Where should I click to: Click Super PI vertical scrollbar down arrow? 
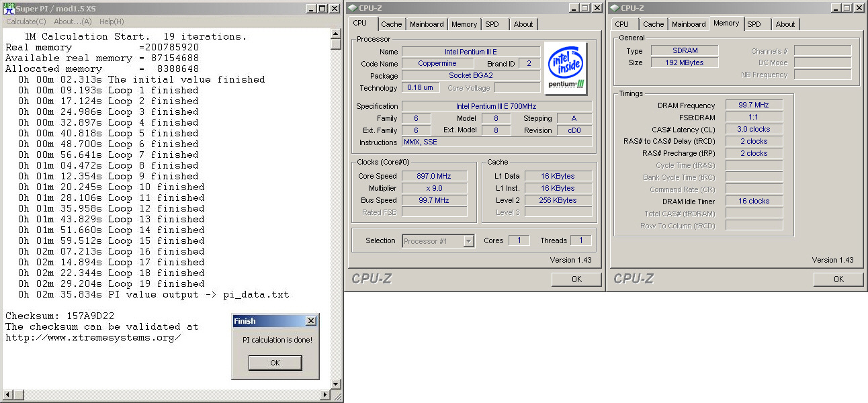point(336,383)
